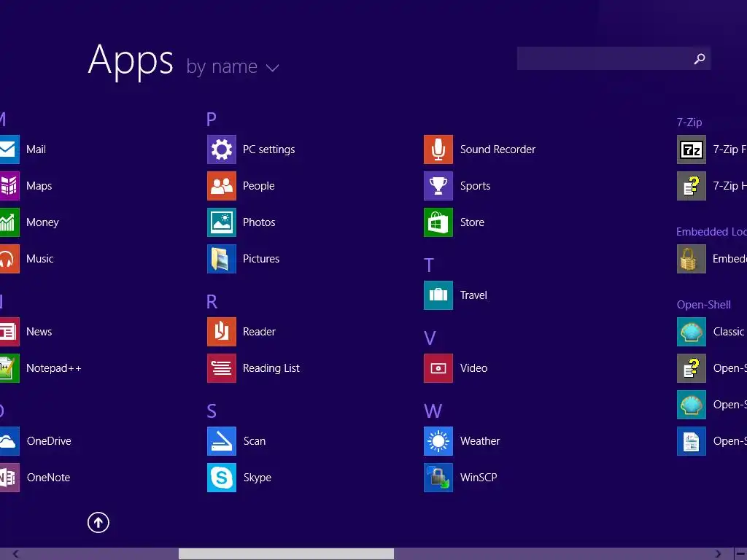The image size is (747, 560).
Task: Open the Weather sun icon
Action: (x=438, y=441)
